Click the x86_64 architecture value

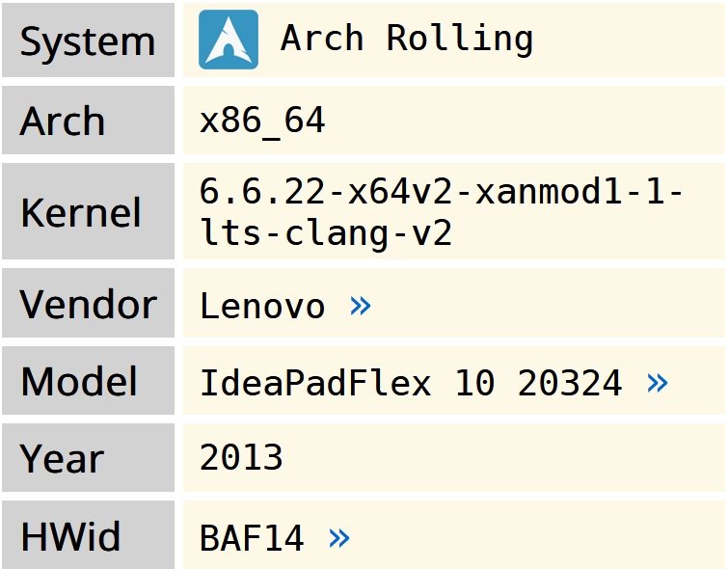tap(262, 121)
